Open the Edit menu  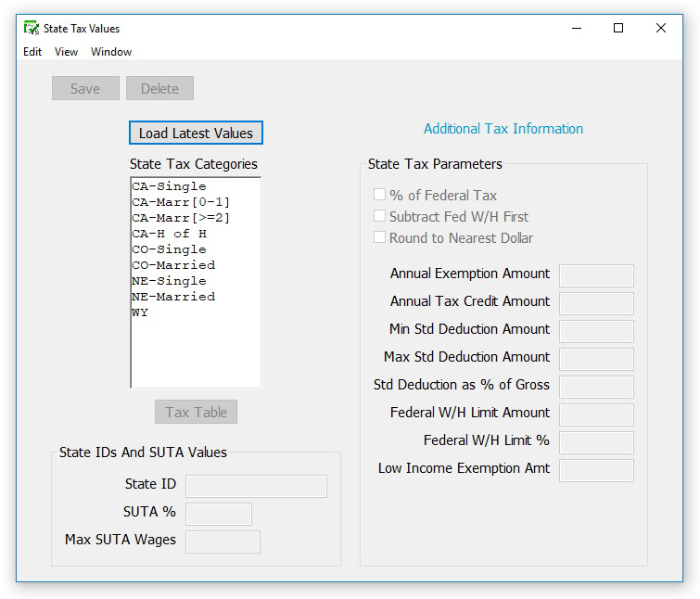(x=32, y=52)
